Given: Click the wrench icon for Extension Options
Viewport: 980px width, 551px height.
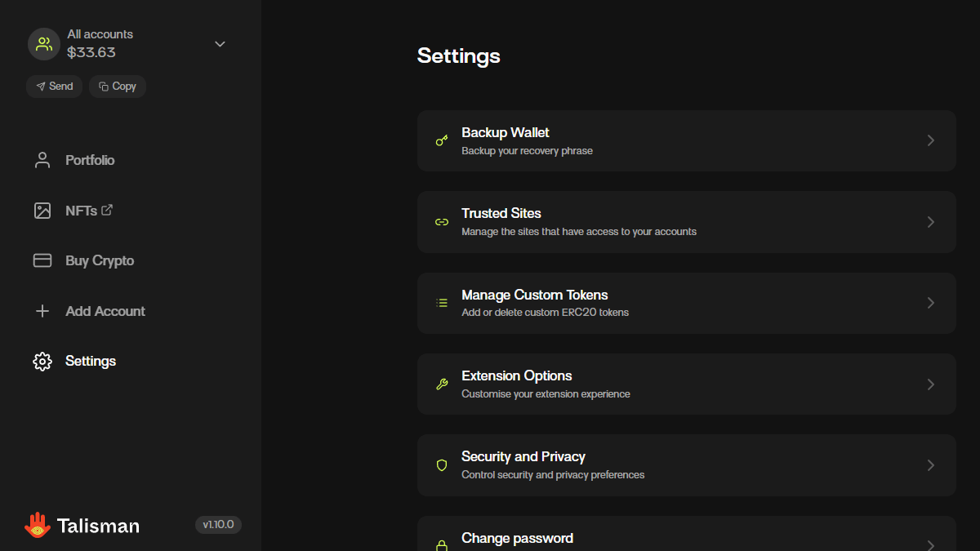Looking at the screenshot, I should click(442, 384).
